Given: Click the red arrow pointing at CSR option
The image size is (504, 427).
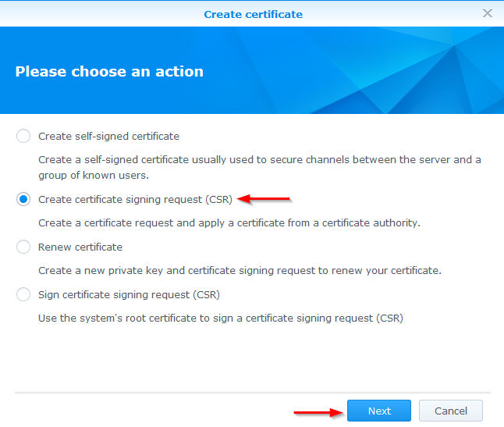Looking at the screenshot, I should [x=264, y=199].
